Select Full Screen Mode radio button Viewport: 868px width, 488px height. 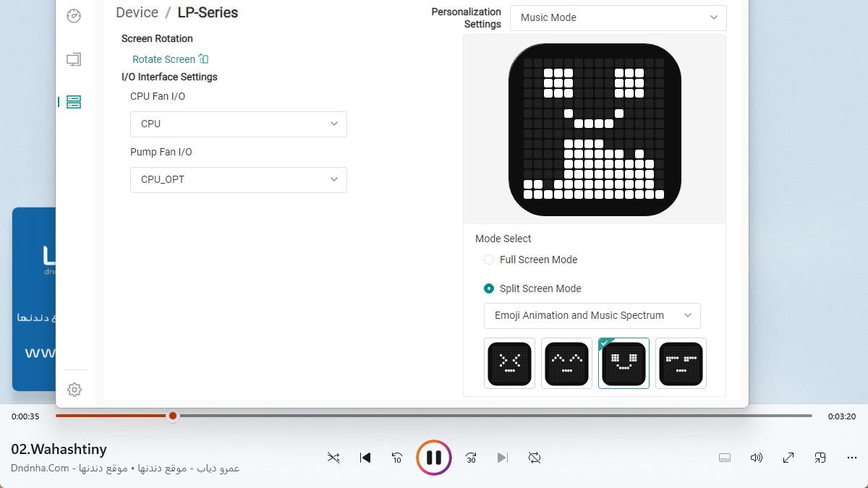[x=489, y=260]
